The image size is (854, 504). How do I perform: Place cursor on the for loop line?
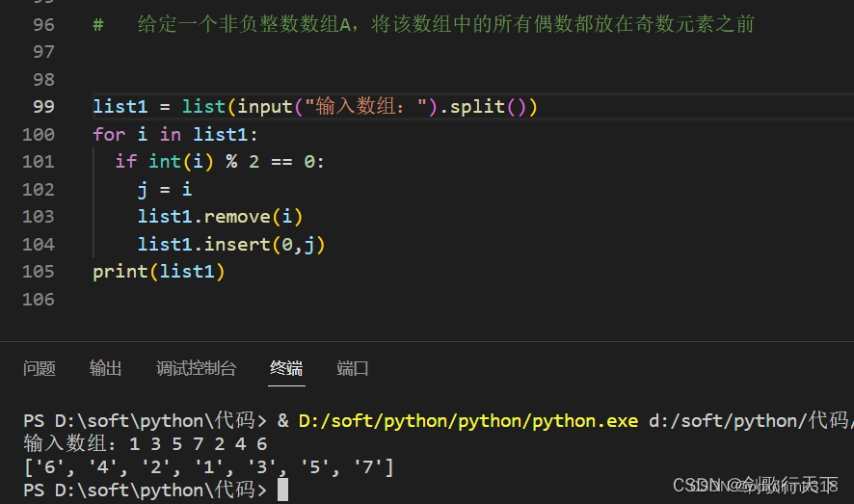175,134
